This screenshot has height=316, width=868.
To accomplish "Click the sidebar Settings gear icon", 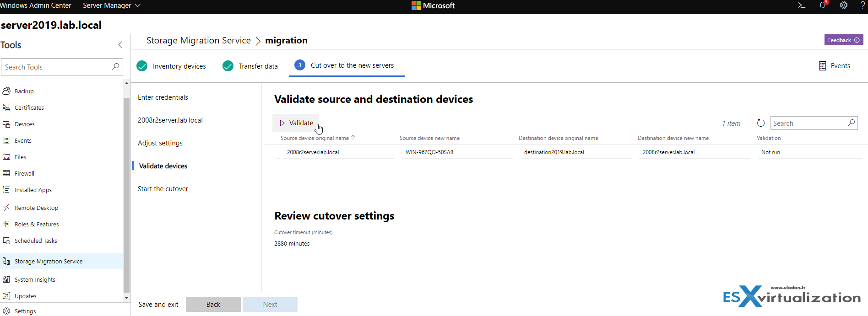I will tap(6, 311).
